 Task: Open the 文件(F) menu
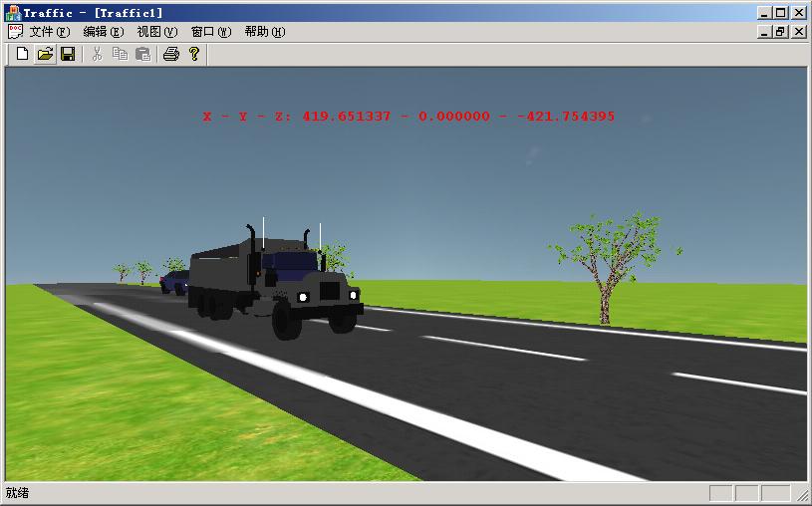50,32
